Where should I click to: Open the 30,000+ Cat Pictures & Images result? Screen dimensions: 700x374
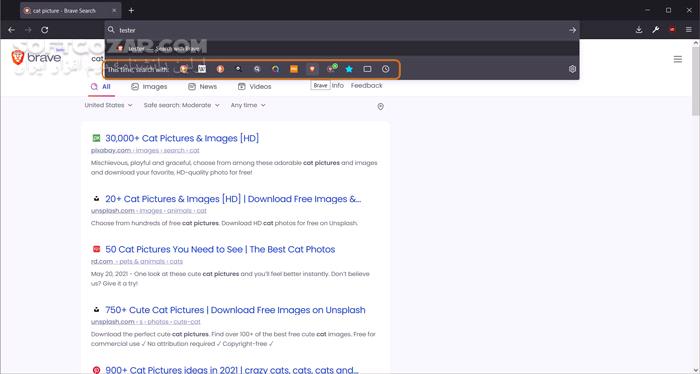(x=182, y=138)
